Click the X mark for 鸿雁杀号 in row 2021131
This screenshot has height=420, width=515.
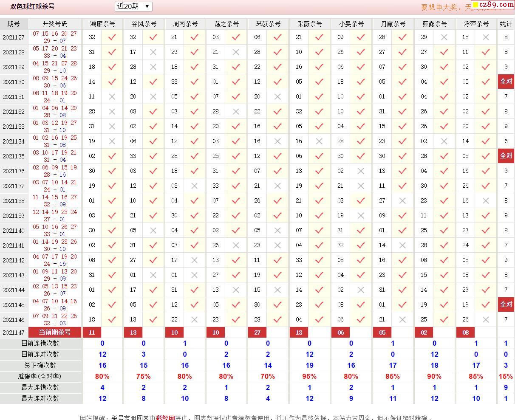pos(112,97)
